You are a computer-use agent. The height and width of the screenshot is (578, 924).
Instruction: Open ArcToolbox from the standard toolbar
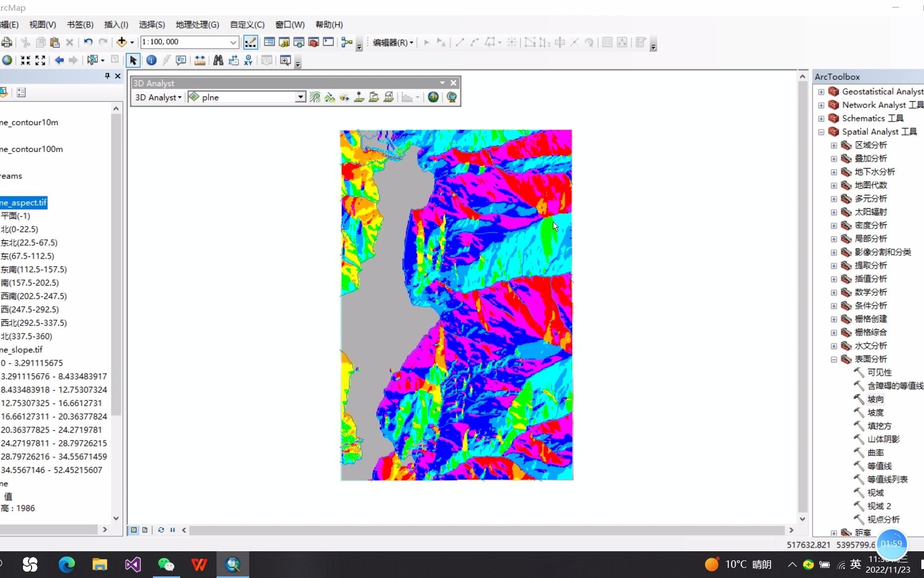(x=313, y=42)
